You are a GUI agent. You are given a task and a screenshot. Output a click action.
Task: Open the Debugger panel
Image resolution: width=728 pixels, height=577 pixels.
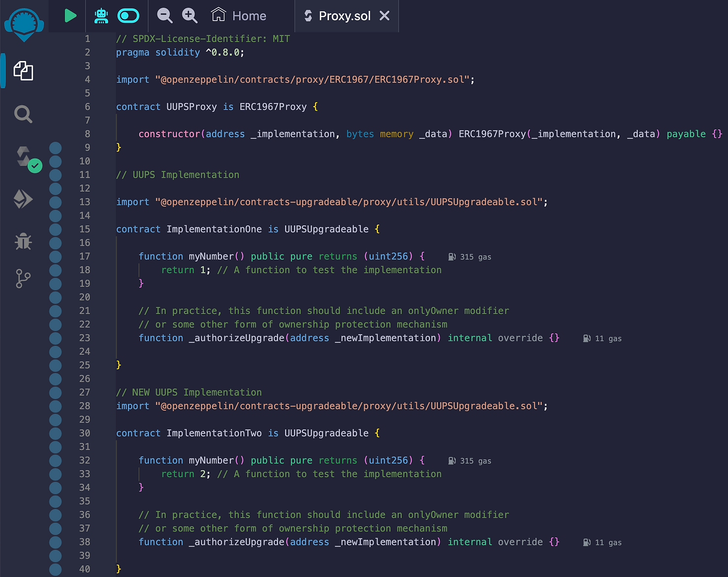[23, 241]
